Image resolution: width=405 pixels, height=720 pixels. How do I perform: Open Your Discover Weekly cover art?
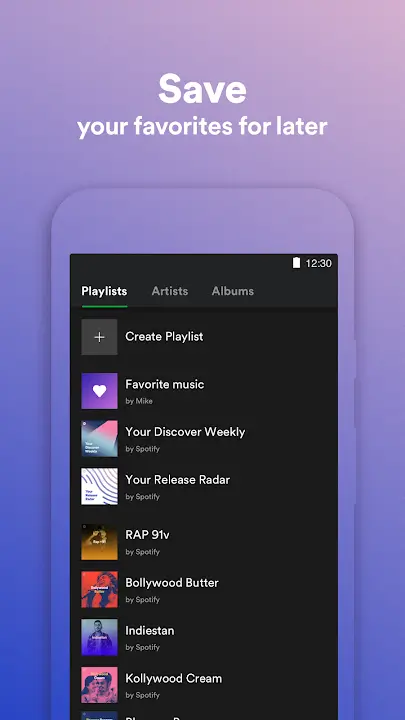pos(99,439)
